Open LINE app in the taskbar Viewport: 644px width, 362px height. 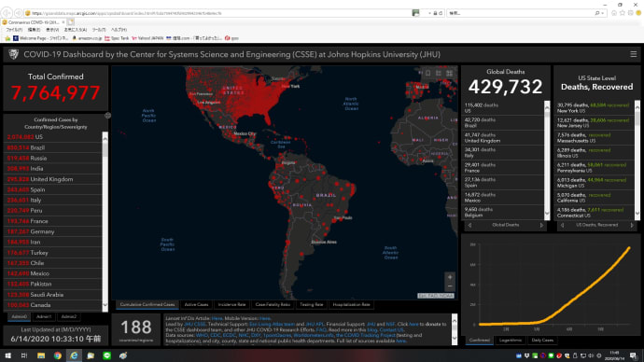coord(106,355)
